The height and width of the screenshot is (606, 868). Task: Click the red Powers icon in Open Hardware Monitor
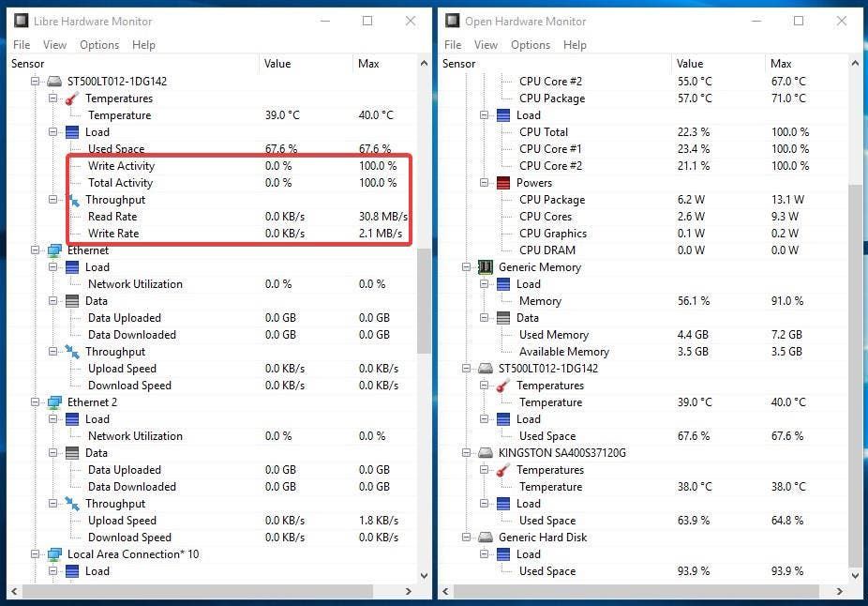[x=503, y=183]
